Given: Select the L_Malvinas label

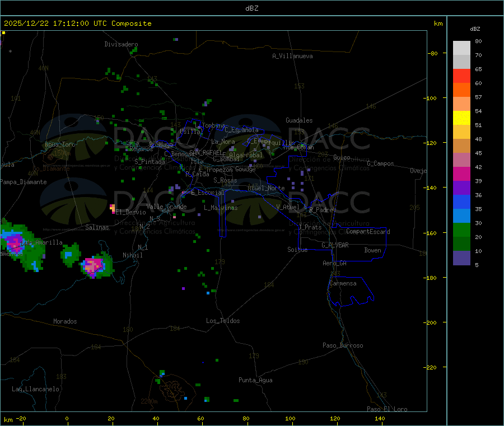Looking at the screenshot, I should coord(221,208).
